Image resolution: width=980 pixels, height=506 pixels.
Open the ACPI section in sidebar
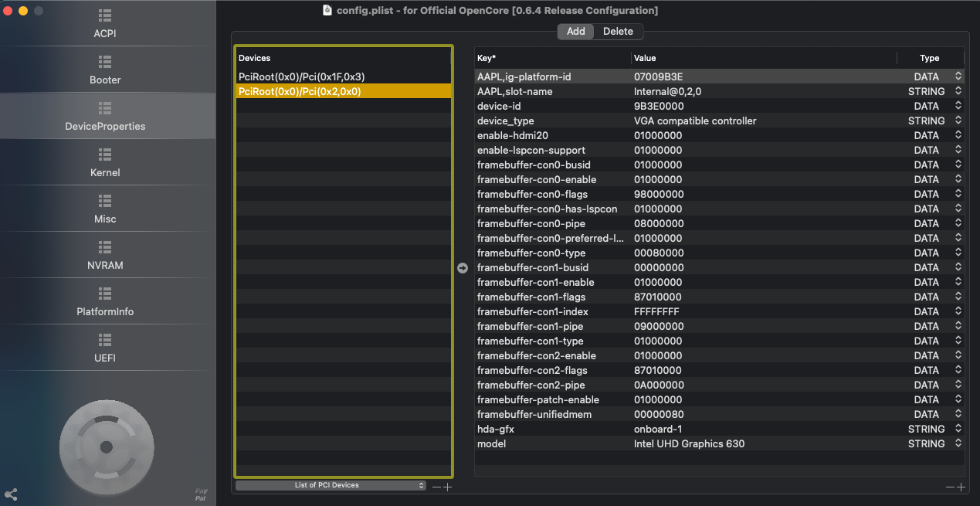click(x=105, y=24)
